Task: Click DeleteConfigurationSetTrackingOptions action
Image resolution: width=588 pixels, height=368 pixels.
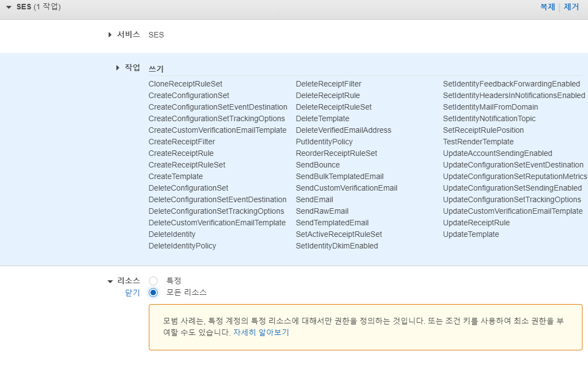Action: coord(217,212)
